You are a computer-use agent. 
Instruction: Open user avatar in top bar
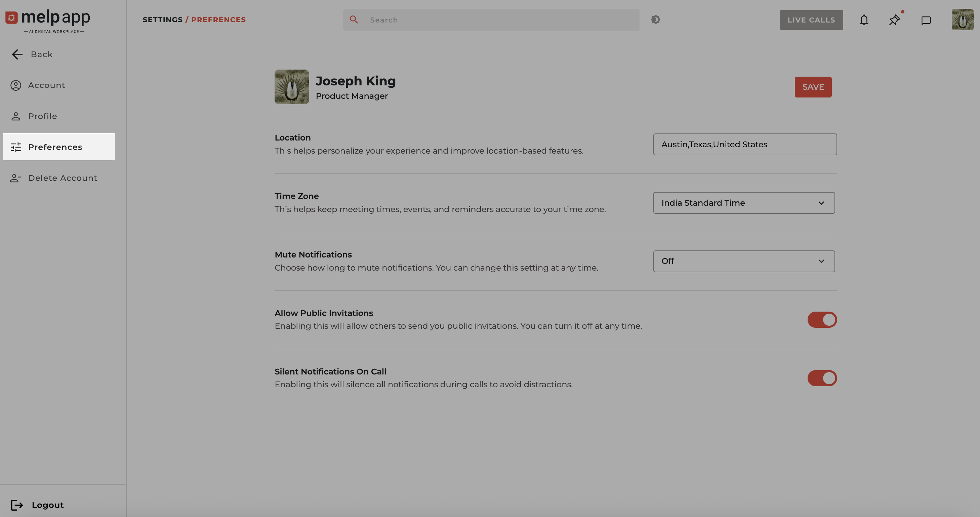[962, 20]
